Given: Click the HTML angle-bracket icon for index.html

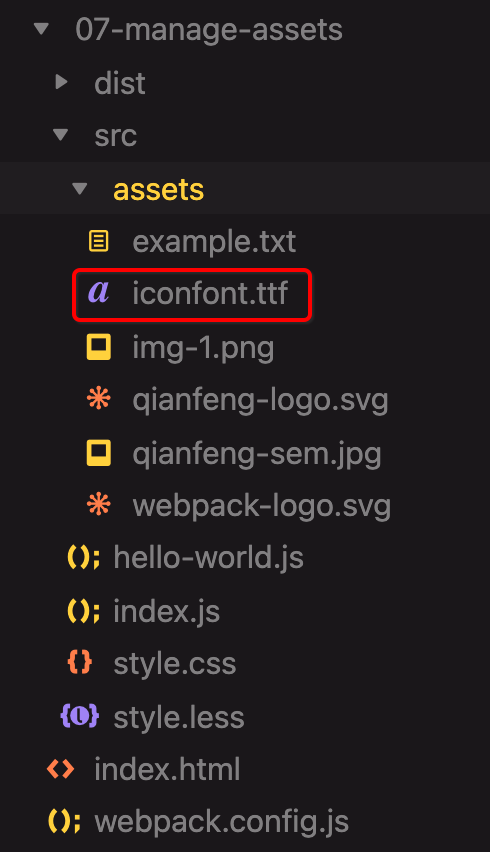Looking at the screenshot, I should (x=60, y=769).
